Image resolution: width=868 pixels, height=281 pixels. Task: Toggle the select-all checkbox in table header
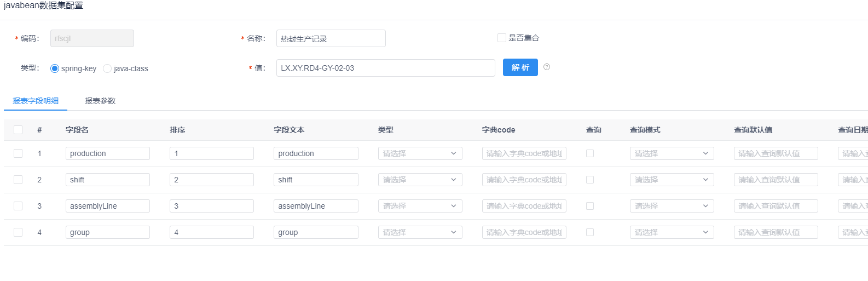tap(18, 130)
